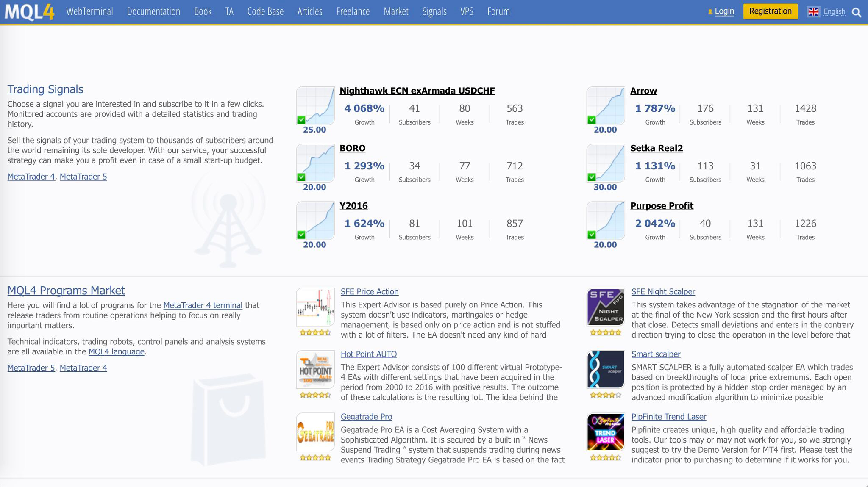Screen dimensions: 868x487
Task: Go to the Market section
Action: (396, 11)
